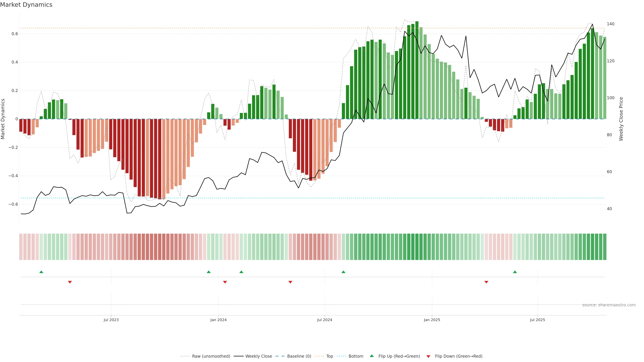Click the Weekly Close Price axis title
The height and width of the screenshot is (362, 644).
[621, 119]
